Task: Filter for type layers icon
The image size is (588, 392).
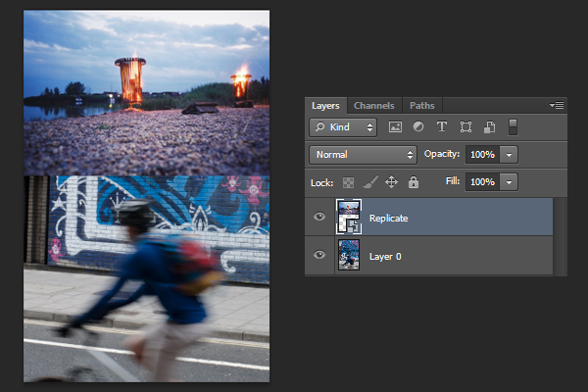Action: [442, 126]
